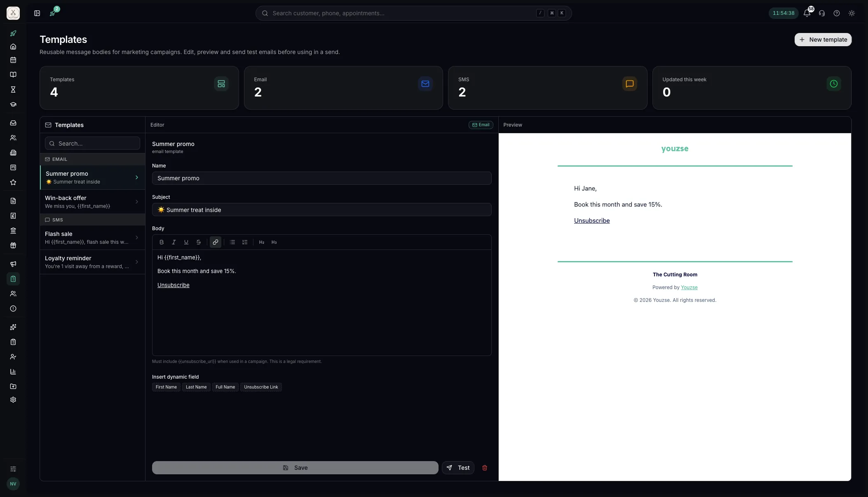The width and height of the screenshot is (868, 497).
Task: Click the SMS count stat card
Action: point(547,88)
